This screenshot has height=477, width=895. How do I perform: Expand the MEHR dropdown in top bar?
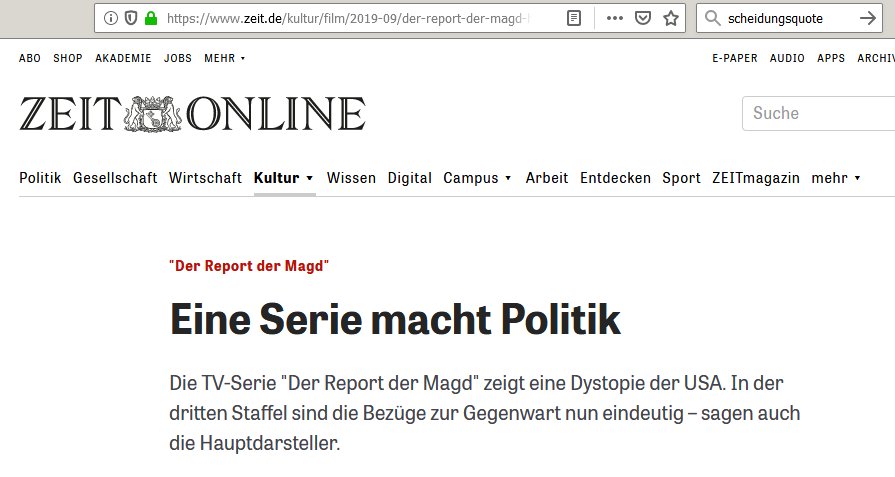point(224,58)
